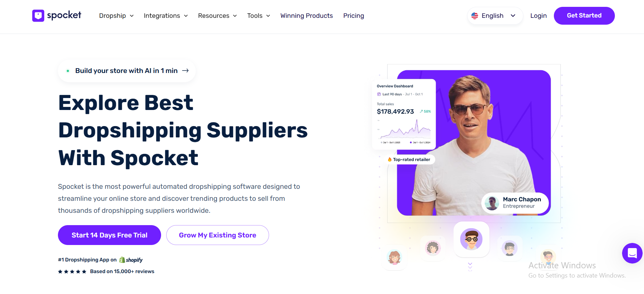The height and width of the screenshot is (294, 644).
Task: Open the English language selector
Action: point(495,16)
